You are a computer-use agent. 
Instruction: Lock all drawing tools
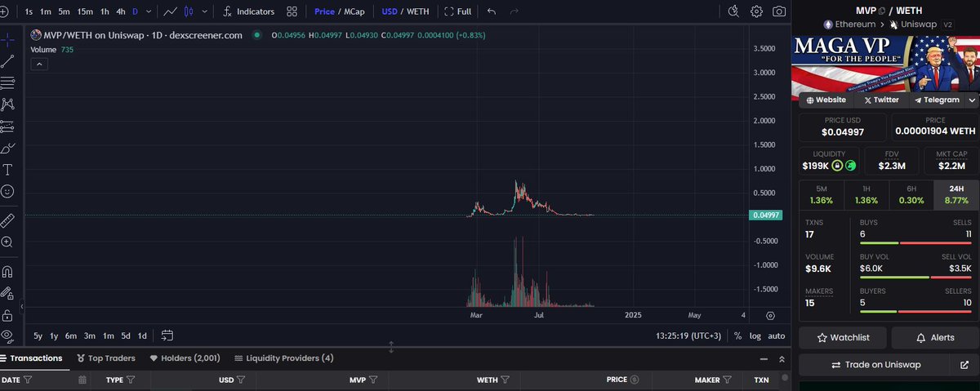coord(7,315)
